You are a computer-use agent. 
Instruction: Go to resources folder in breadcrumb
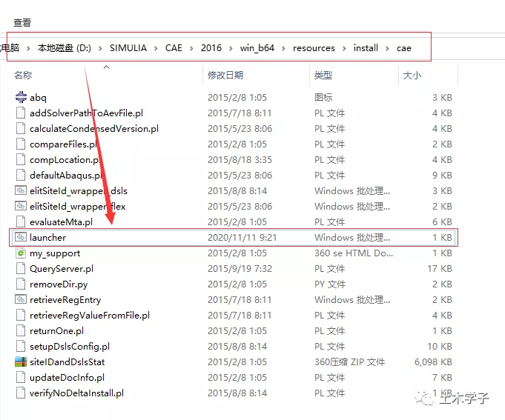coord(314,48)
